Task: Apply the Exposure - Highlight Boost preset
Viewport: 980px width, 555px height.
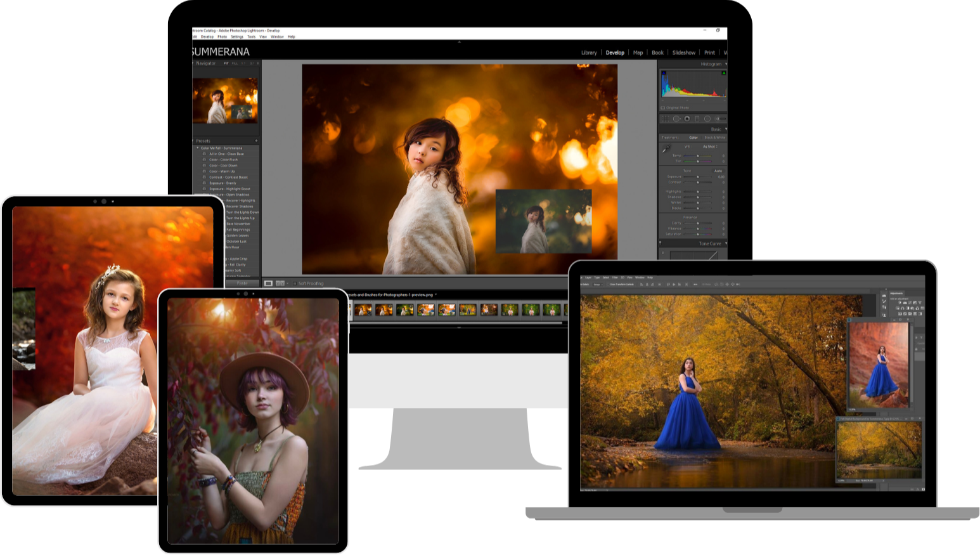Action: pyautogui.click(x=229, y=189)
